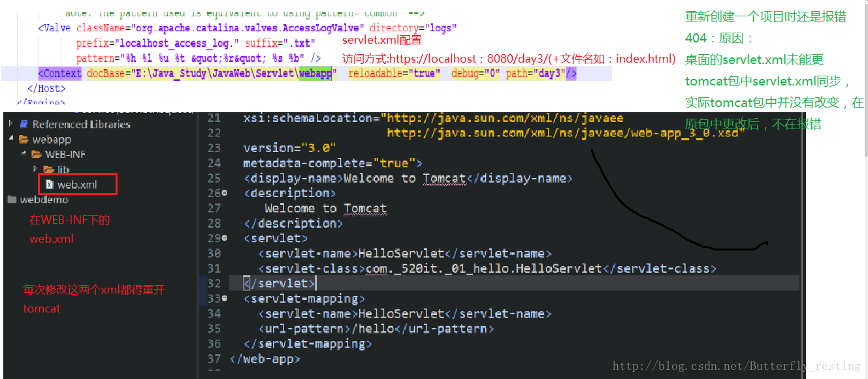Expand the Referenced Libraries node arrow
Image resolution: width=868 pixels, height=379 pixels.
11,124
